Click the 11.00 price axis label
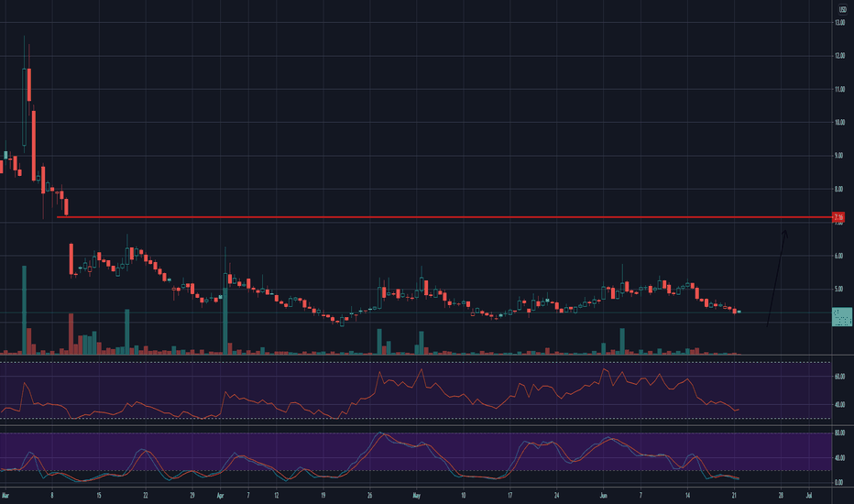The image size is (854, 504). 839,89
